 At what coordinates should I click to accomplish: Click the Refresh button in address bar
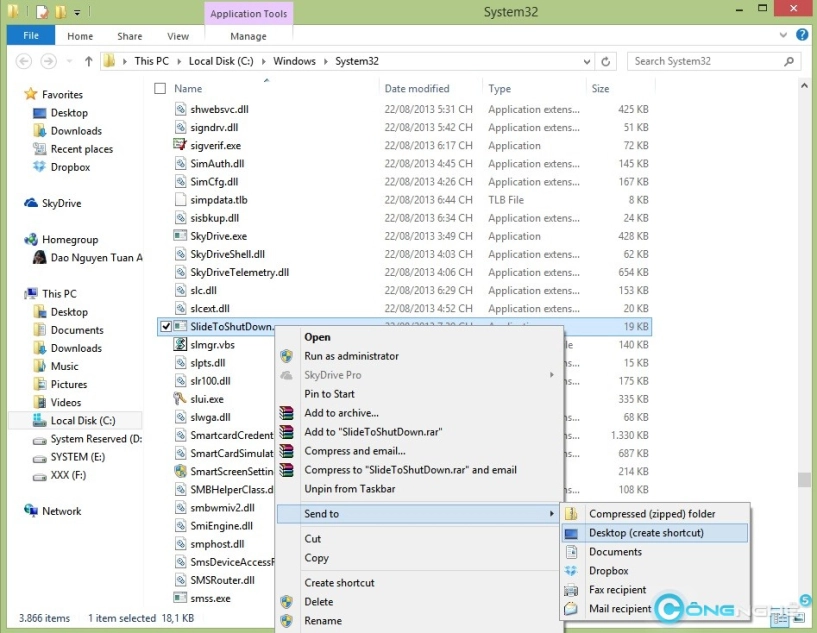pos(605,61)
